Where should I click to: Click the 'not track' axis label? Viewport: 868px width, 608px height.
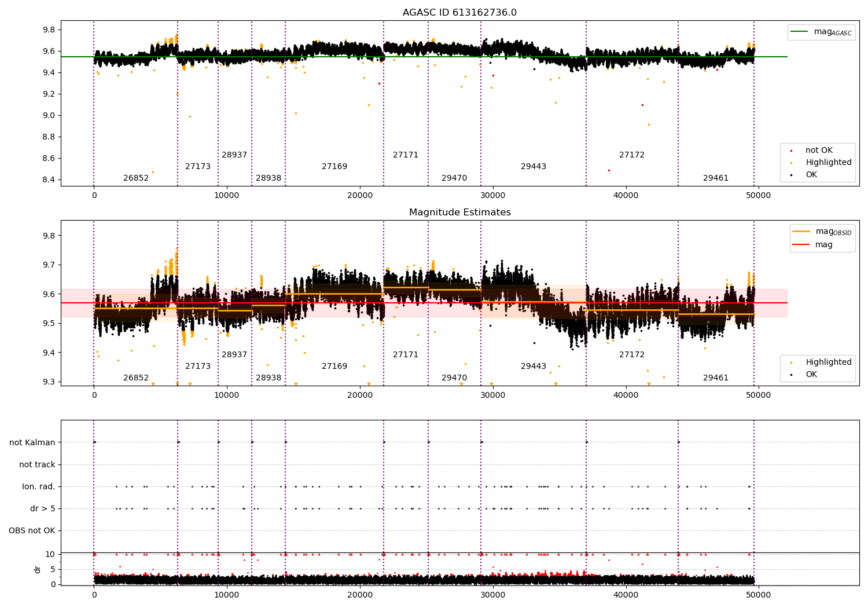click(37, 465)
